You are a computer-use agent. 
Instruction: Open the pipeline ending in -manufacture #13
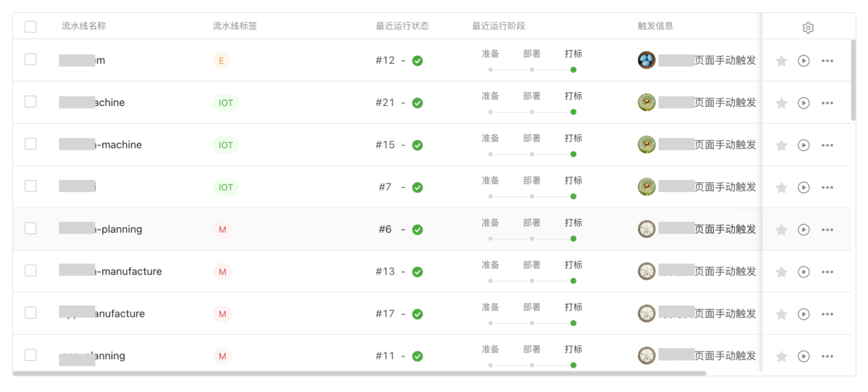pyautogui.click(x=129, y=271)
